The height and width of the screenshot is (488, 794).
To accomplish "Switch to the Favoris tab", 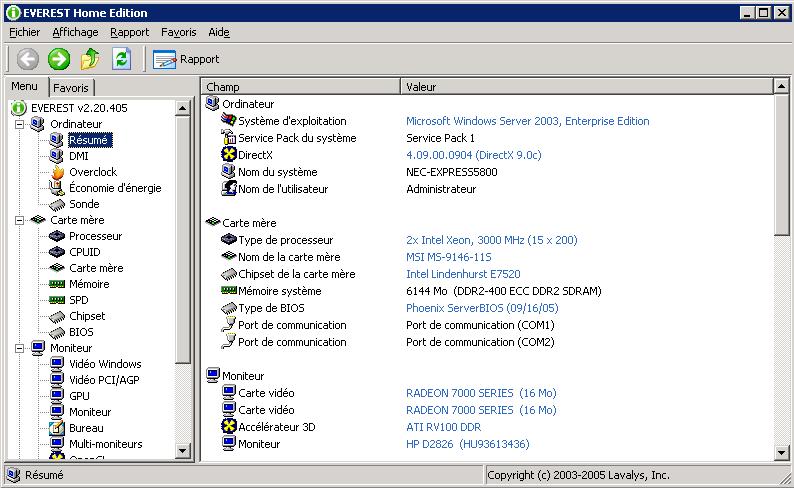I will coord(71,88).
